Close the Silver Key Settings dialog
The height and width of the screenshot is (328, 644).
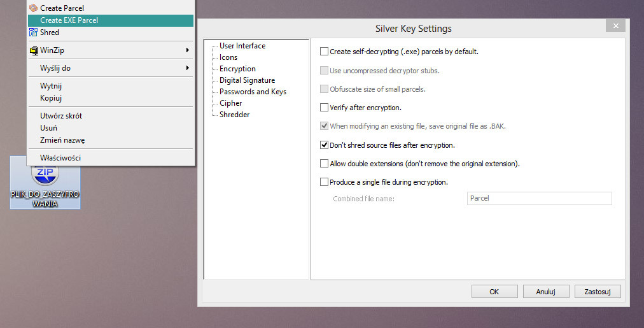click(615, 25)
